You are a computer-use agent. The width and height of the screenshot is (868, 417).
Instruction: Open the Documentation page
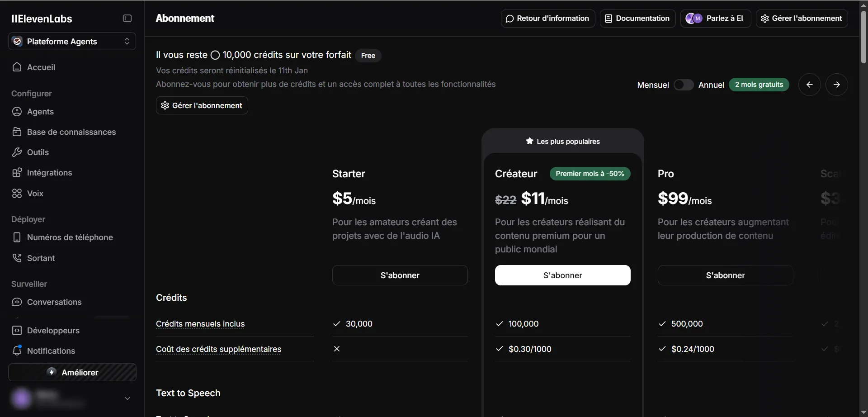click(637, 19)
